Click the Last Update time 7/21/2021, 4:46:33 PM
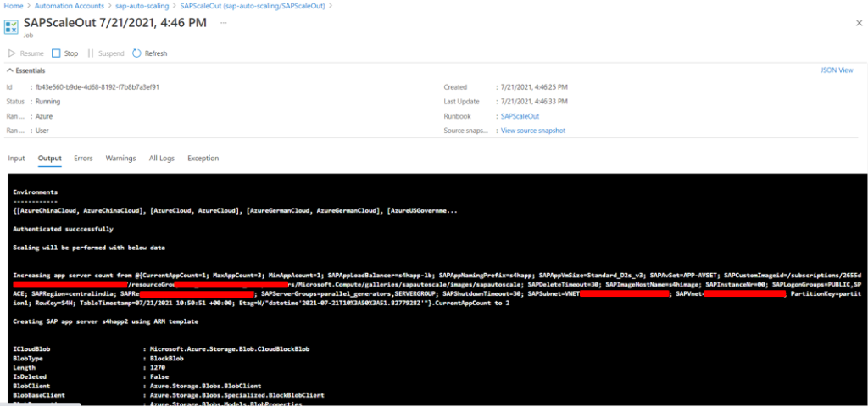Screen dimensions: 868x407 point(534,102)
